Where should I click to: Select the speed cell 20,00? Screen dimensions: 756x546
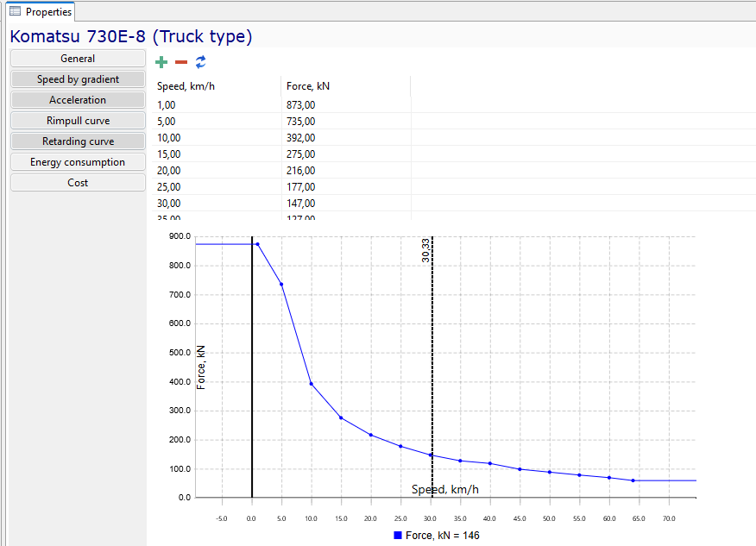click(217, 171)
